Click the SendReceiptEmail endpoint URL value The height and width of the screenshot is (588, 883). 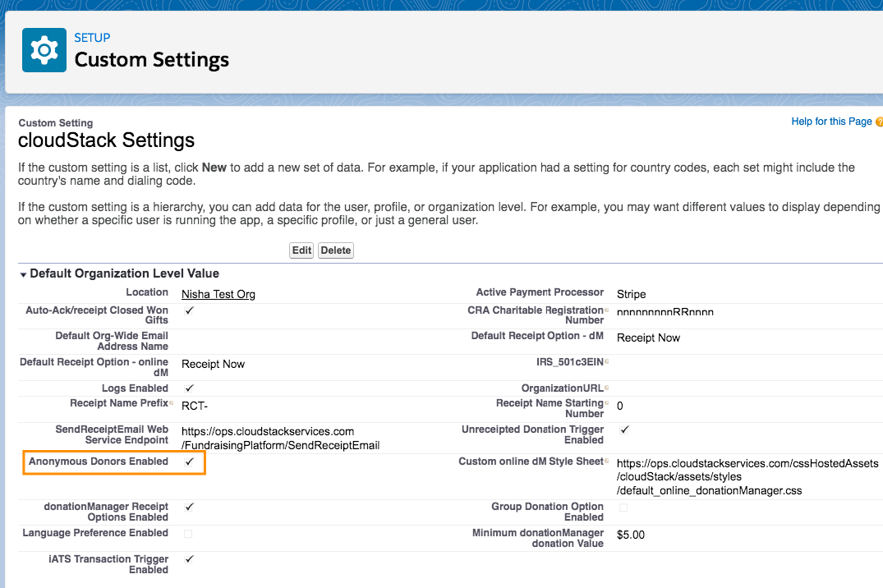[x=280, y=439]
